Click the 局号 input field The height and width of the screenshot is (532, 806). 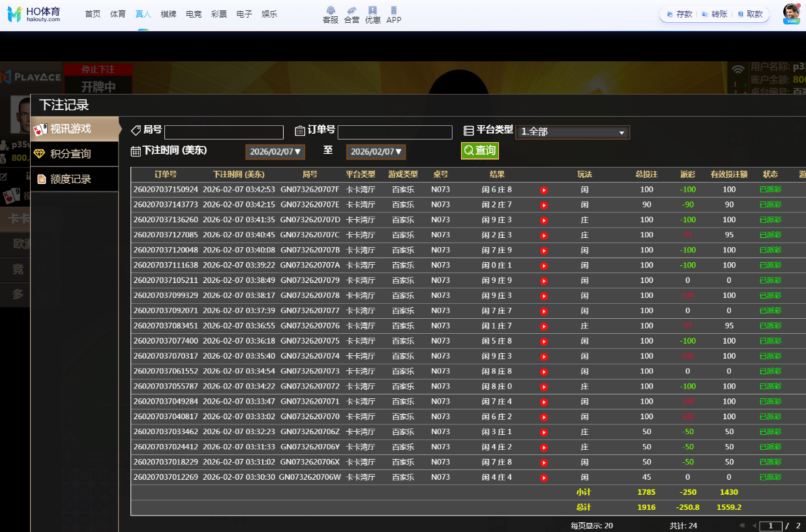coord(224,132)
